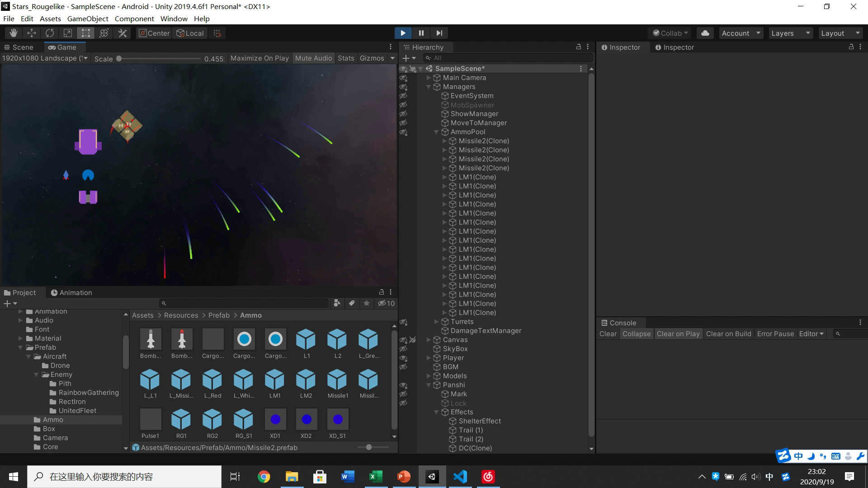Open cloud services icon
The height and width of the screenshot is (488, 868).
point(705,33)
